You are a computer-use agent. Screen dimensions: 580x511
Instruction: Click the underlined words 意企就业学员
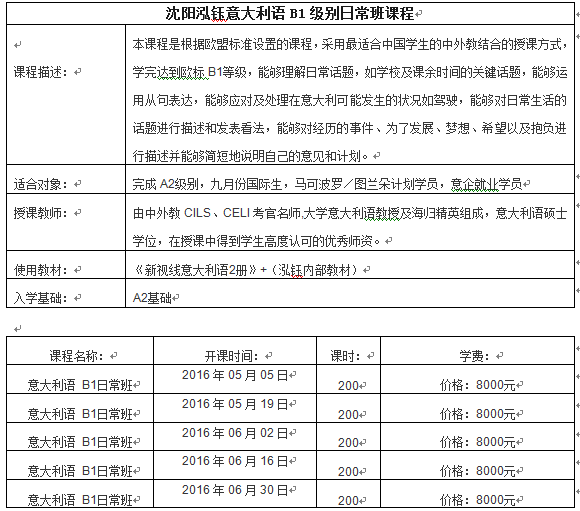[x=486, y=184]
